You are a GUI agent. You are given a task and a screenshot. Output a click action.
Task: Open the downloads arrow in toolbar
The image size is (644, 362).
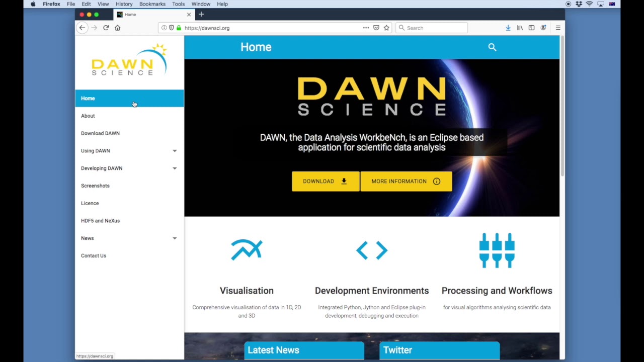coord(508,28)
